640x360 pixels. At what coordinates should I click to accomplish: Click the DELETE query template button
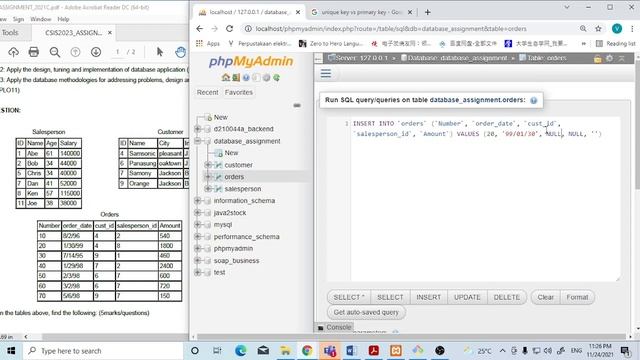coord(507,297)
